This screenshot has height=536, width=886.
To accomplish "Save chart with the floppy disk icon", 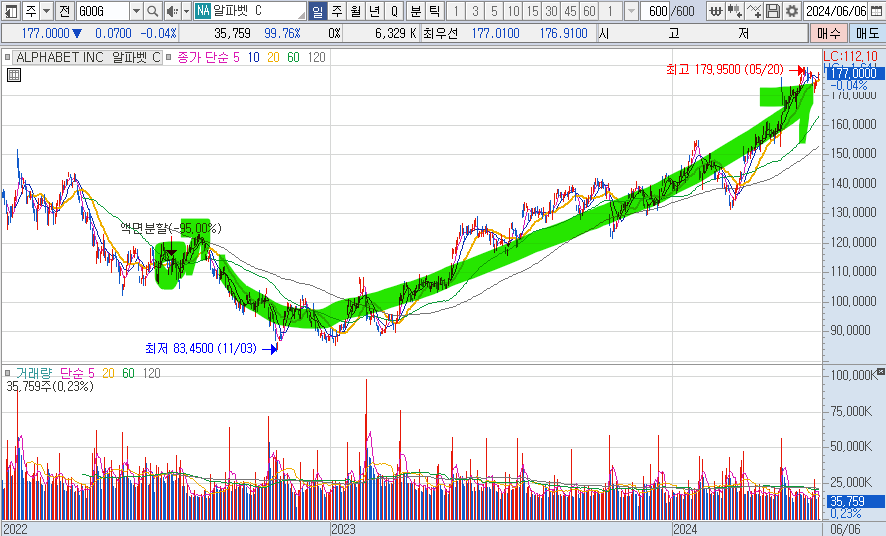I will (773, 11).
